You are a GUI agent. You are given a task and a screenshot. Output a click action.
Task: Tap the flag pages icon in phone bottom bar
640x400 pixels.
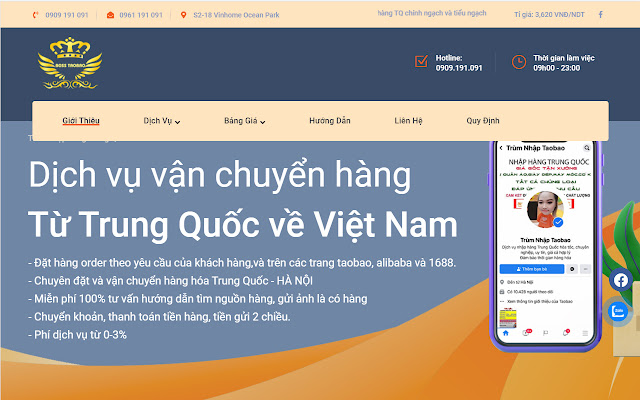click(545, 333)
